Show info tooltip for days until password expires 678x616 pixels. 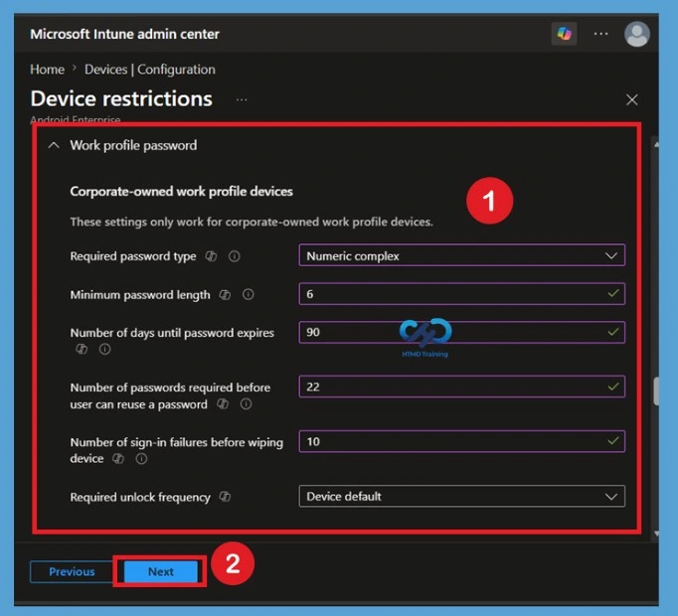pyautogui.click(x=104, y=349)
